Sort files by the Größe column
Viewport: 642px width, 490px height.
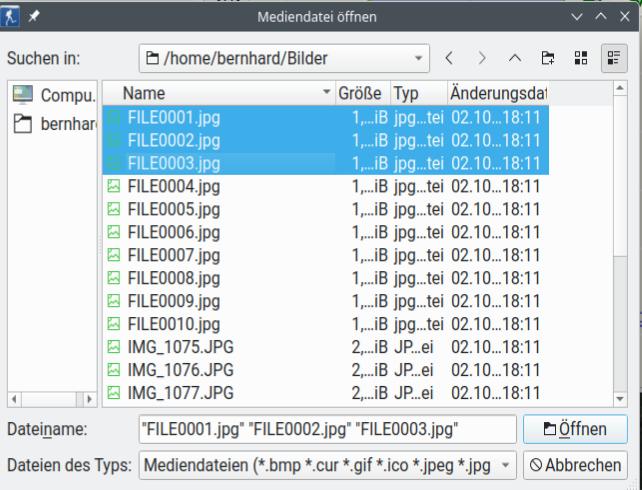pos(362,93)
